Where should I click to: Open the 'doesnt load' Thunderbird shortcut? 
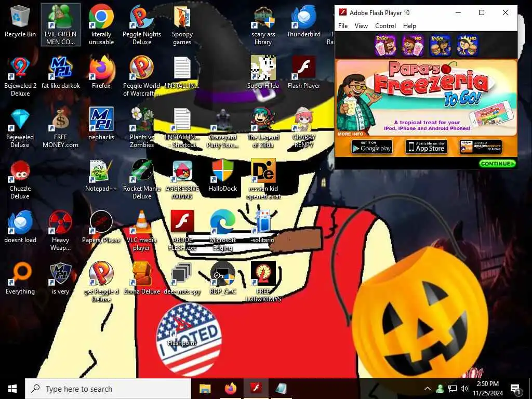click(20, 228)
